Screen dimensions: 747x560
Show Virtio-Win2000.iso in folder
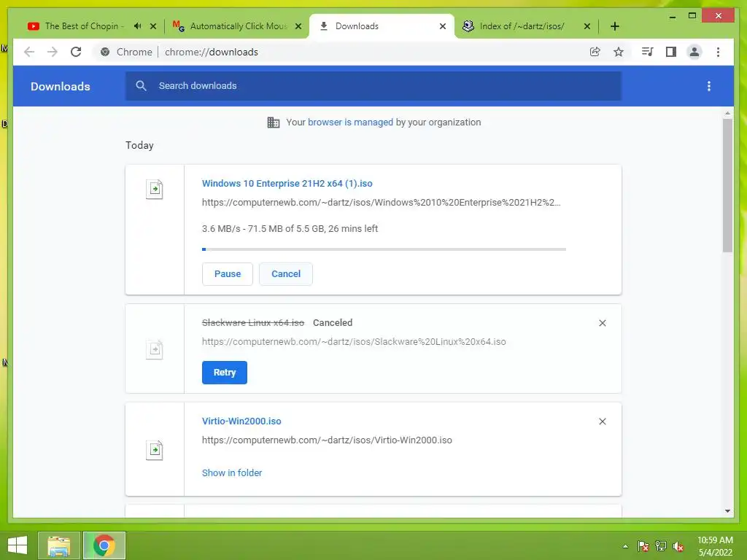pyautogui.click(x=232, y=472)
